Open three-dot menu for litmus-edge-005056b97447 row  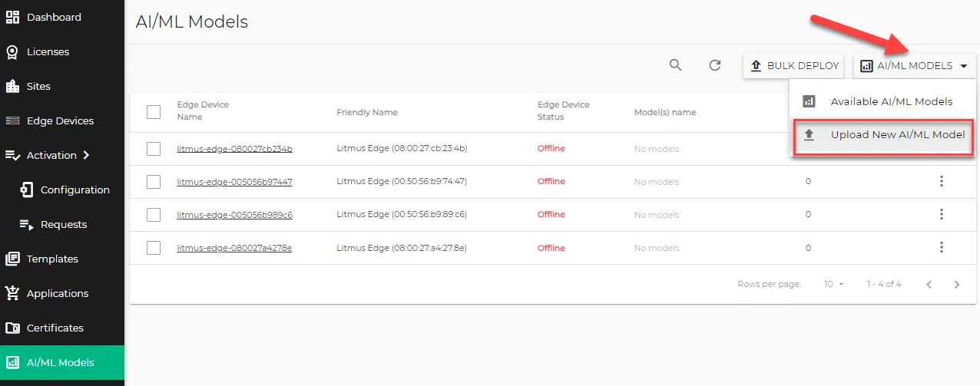[941, 181]
